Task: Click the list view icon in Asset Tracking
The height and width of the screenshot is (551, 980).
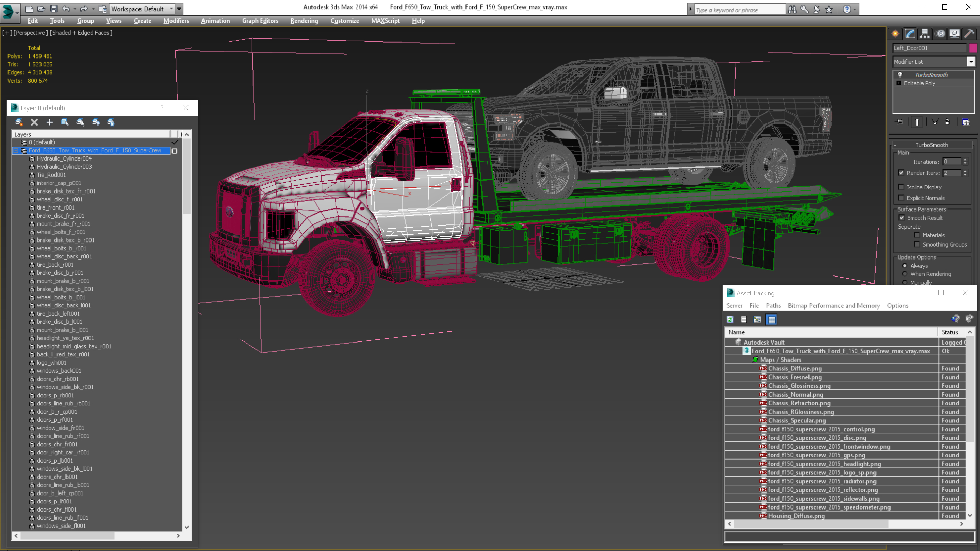Action: [744, 320]
